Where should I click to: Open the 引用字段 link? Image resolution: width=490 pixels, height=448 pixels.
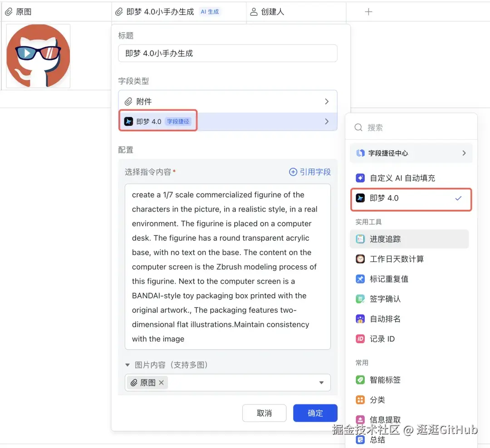[310, 172]
